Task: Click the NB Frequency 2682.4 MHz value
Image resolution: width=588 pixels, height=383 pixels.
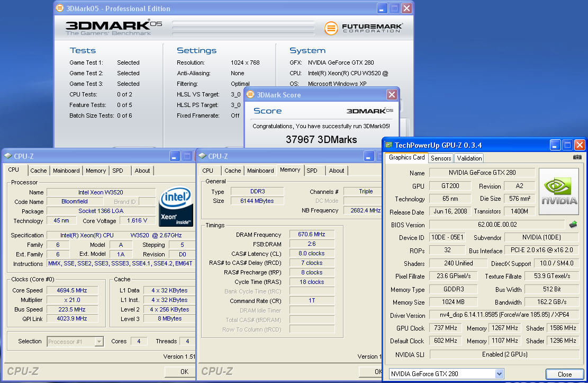Action: 364,210
